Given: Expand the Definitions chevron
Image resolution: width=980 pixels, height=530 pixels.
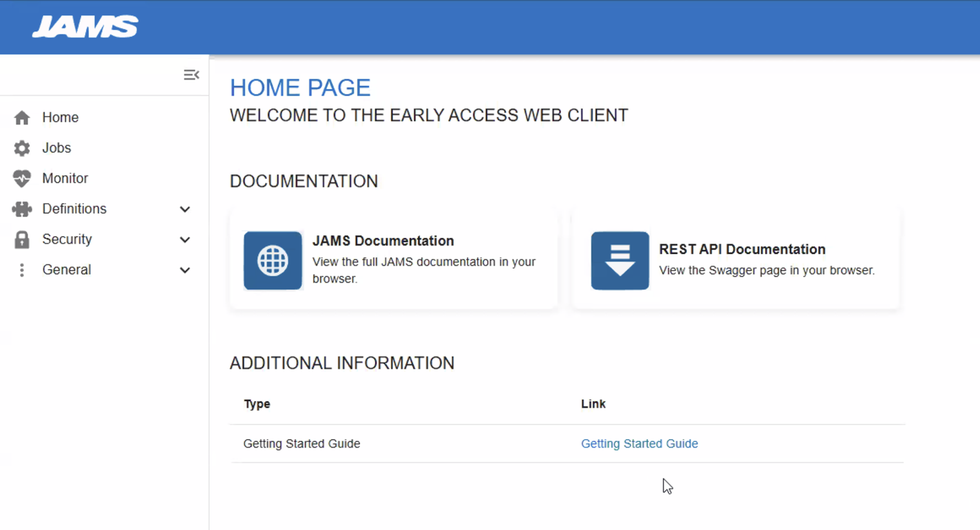Looking at the screenshot, I should click(x=185, y=209).
